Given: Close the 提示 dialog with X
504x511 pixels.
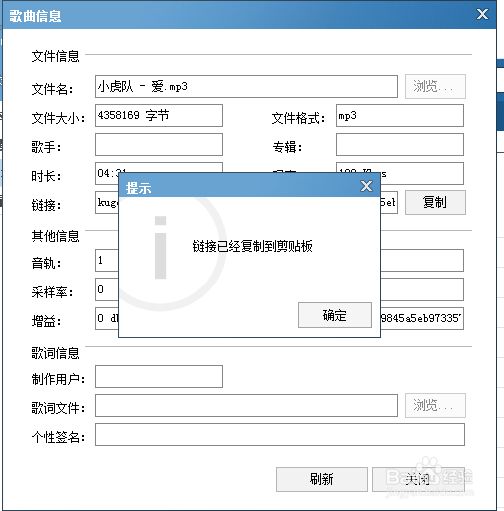Looking at the screenshot, I should 366,186.
